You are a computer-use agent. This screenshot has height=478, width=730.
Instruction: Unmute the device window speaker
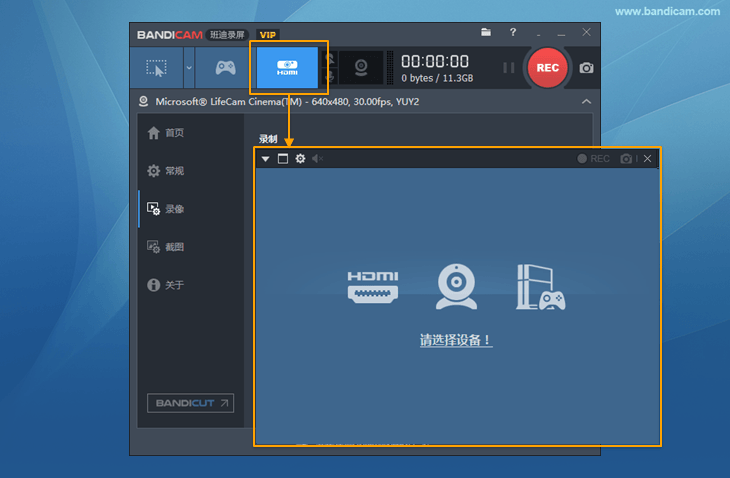(x=317, y=159)
